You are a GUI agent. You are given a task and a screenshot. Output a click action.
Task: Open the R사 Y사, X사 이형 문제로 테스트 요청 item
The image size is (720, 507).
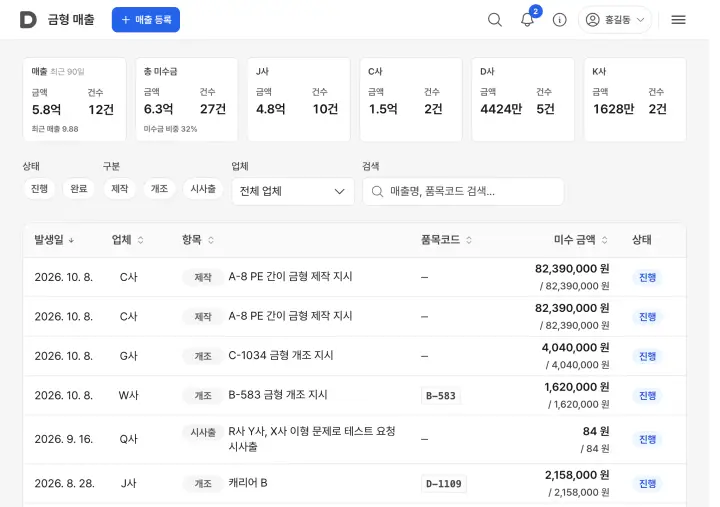tap(312, 439)
